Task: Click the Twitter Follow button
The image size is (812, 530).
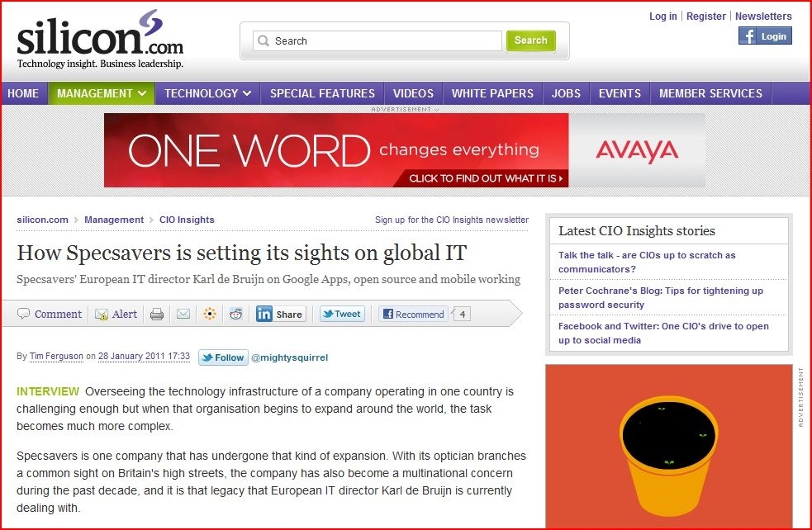Action: 223,357
